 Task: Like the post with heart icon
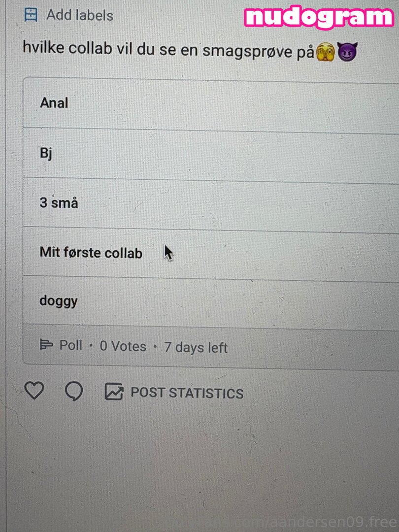pos(34,391)
